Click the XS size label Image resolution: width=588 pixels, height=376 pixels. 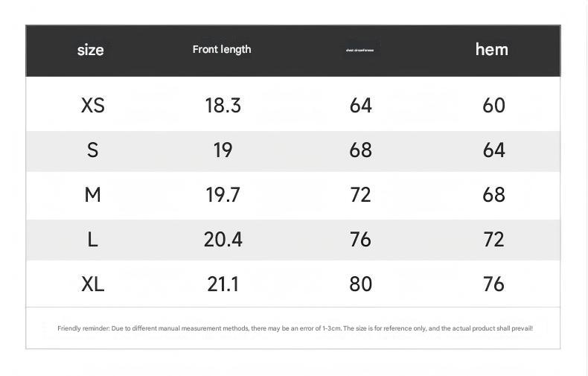(x=92, y=105)
